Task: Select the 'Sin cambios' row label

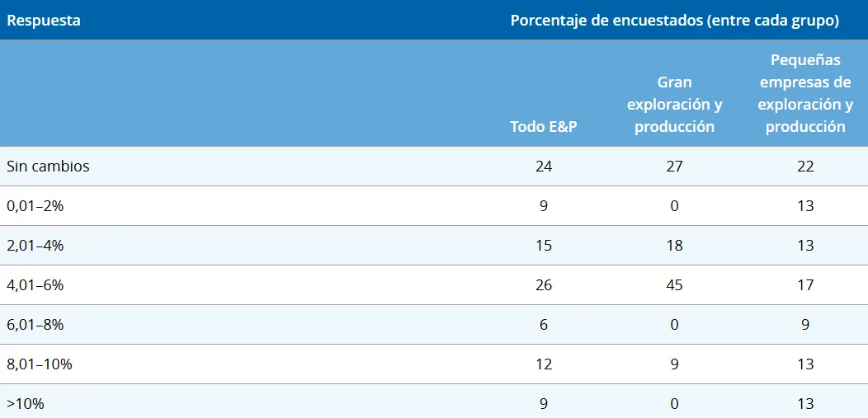Action: [x=48, y=166]
